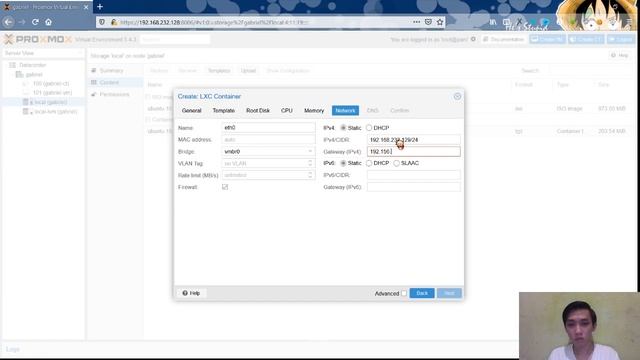Switch to the General tab
This screenshot has height=360, width=640.
[x=191, y=111]
